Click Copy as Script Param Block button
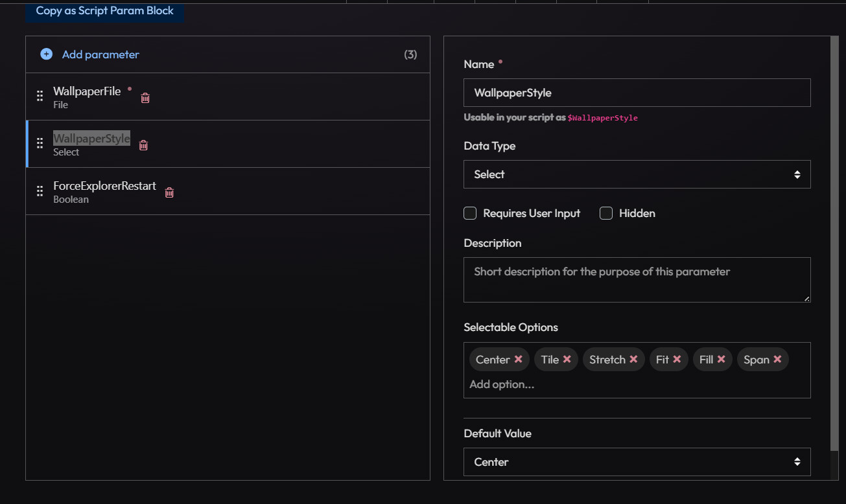The image size is (846, 504). click(104, 12)
